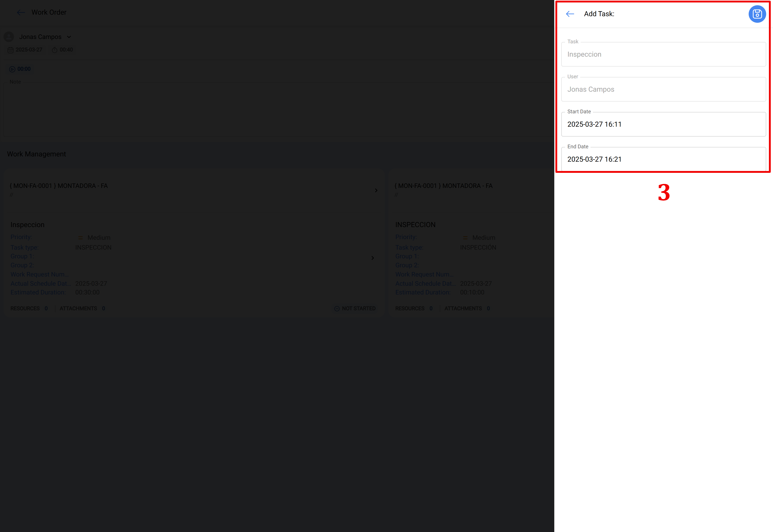Click Medium priority icon on second card

point(465,238)
